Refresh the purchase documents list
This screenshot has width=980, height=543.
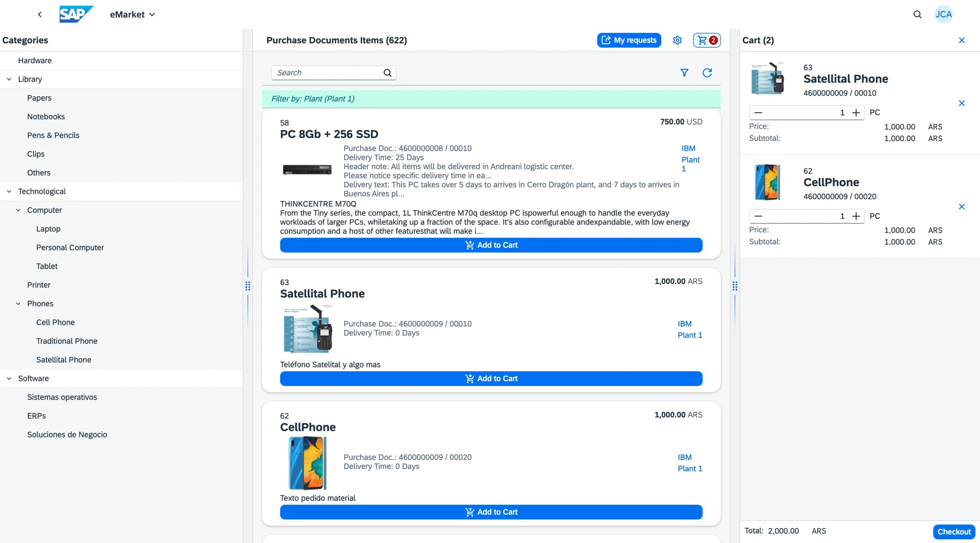click(707, 73)
